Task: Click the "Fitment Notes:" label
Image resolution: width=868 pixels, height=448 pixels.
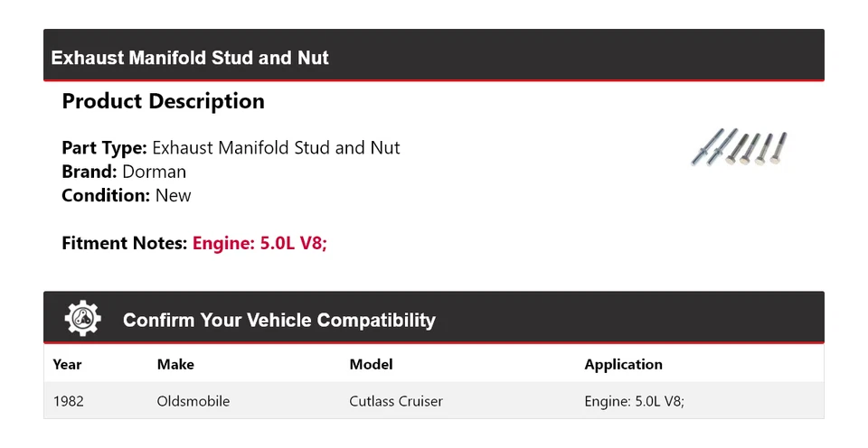Action: pyautogui.click(x=125, y=243)
